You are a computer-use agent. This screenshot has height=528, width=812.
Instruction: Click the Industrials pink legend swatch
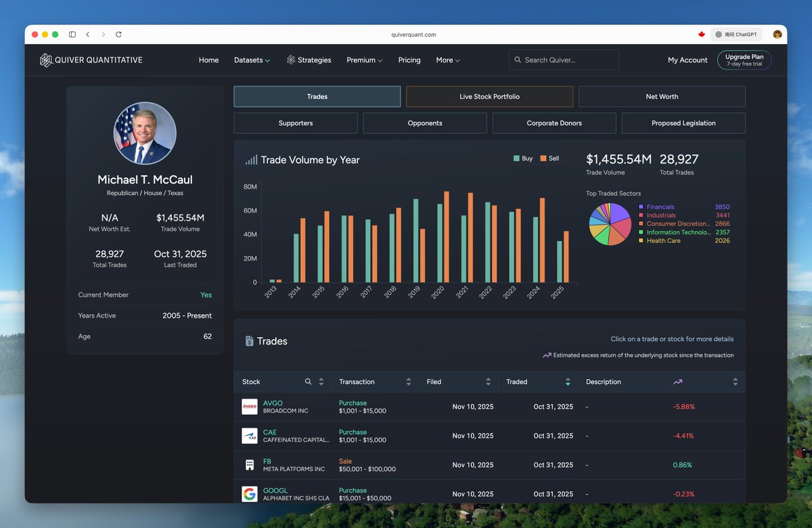tap(641, 215)
